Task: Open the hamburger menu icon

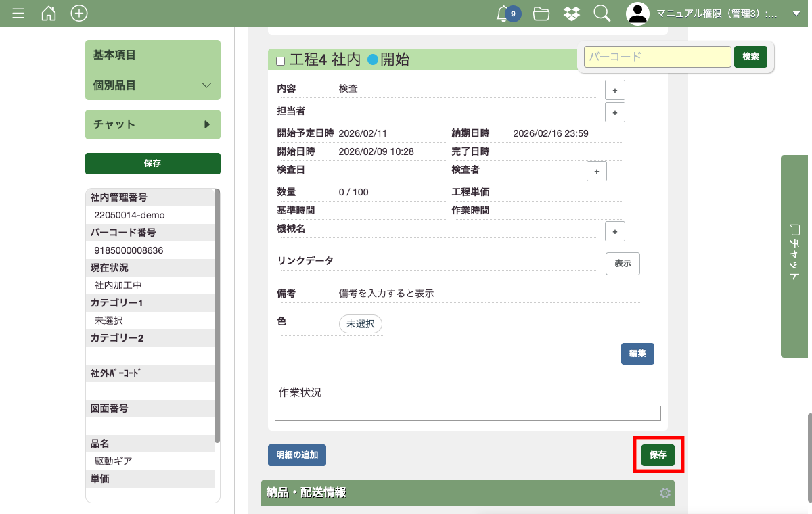Action: coord(18,14)
